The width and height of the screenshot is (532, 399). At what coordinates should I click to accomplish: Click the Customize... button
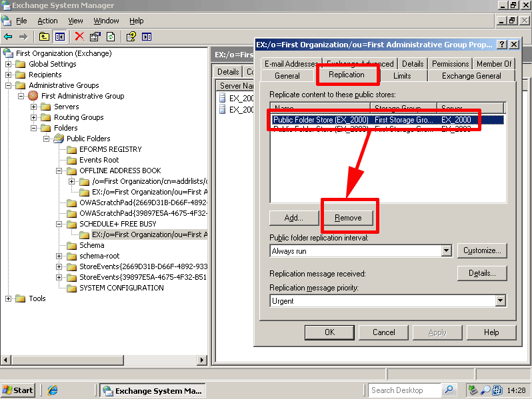tap(482, 250)
